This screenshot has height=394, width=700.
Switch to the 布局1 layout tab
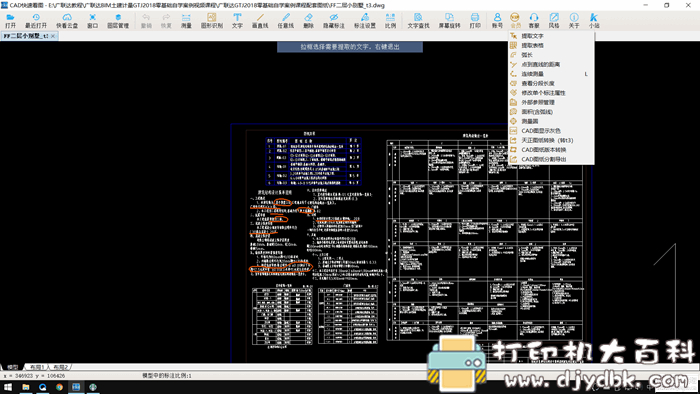click(x=37, y=367)
